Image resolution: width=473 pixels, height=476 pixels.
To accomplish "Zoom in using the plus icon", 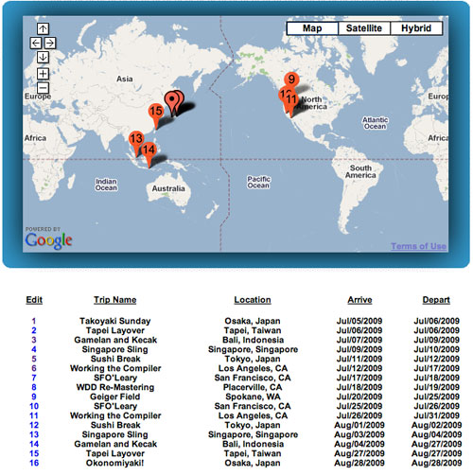I will tap(43, 74).
